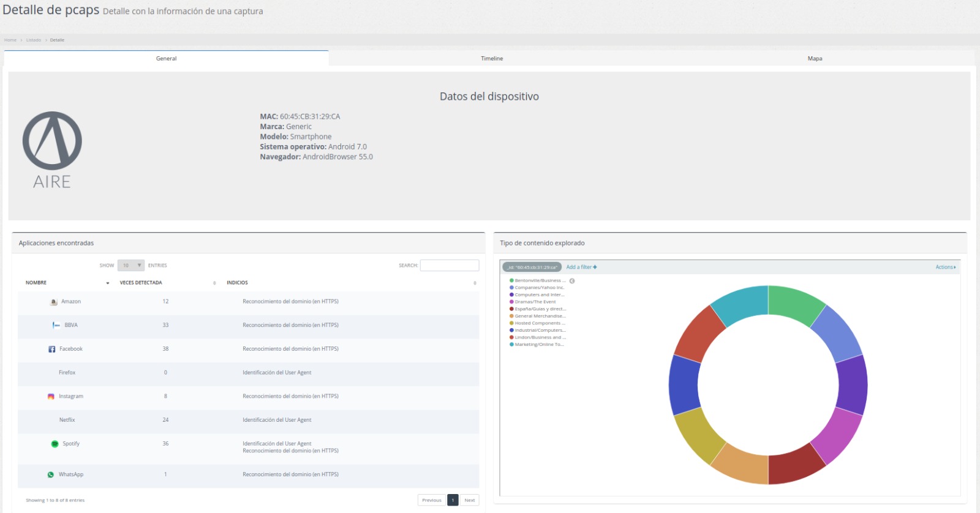Click the Add a filter link
980x513 pixels.
point(581,267)
